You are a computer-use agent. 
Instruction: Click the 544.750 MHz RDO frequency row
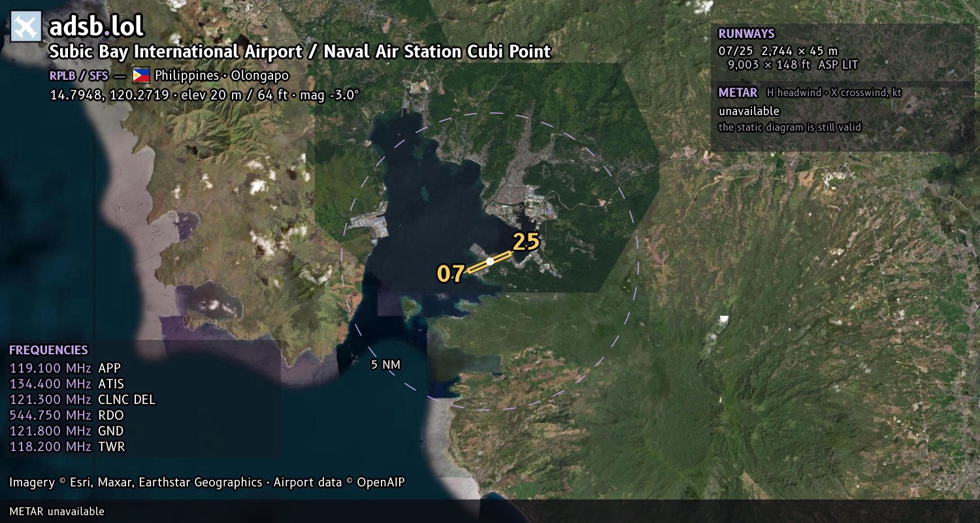click(66, 415)
